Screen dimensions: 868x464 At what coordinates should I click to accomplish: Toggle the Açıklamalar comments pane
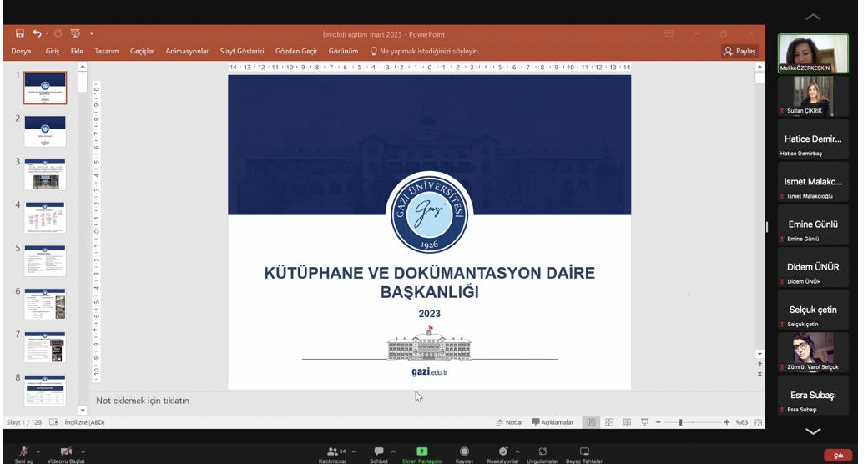[x=553, y=422]
